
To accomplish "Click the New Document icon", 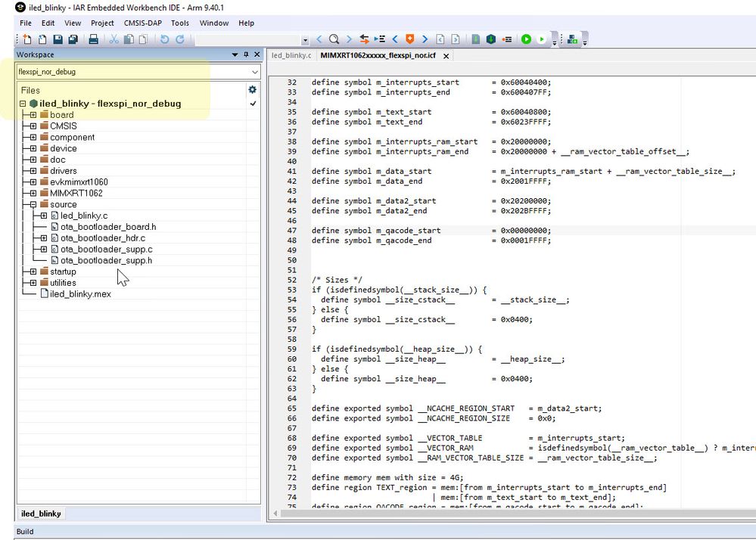I will coord(27,39).
